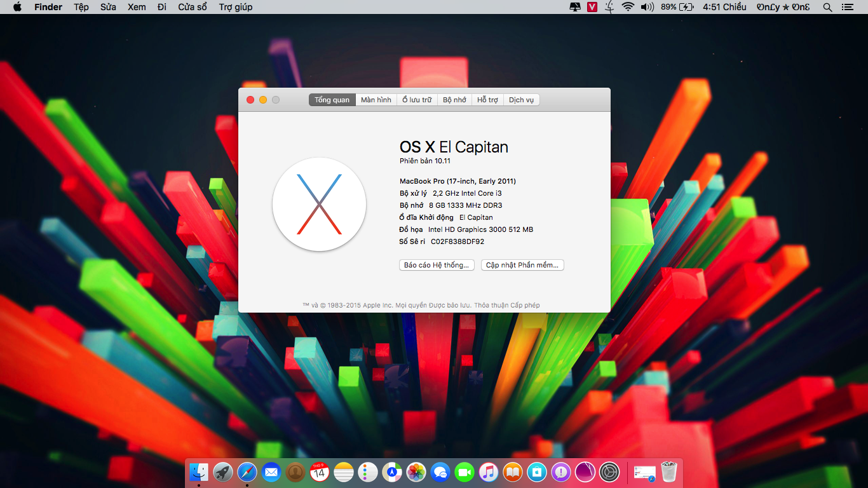The height and width of the screenshot is (488, 868).
Task: Open Spotlight search magnifier icon
Action: pos(827,7)
